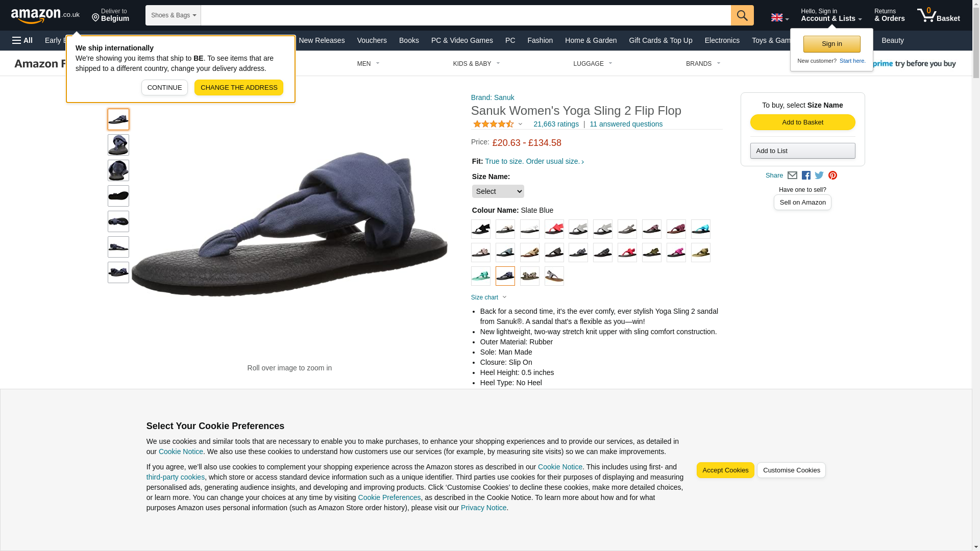Share product via Facebook icon
980x551 pixels.
[x=806, y=176]
